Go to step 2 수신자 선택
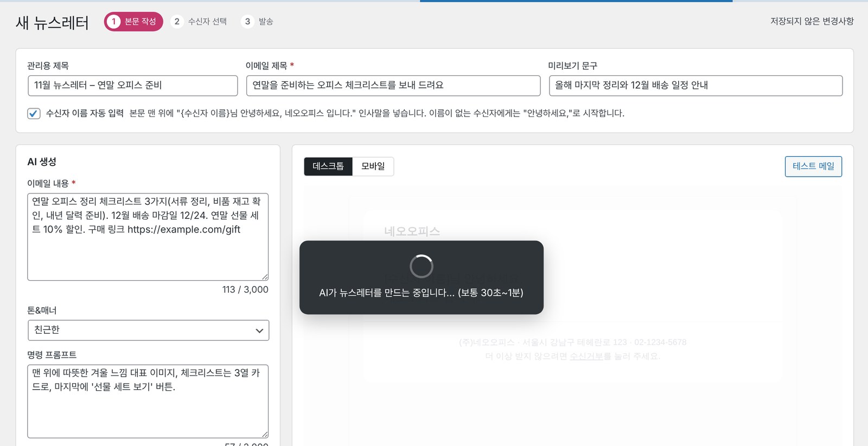 pos(199,22)
